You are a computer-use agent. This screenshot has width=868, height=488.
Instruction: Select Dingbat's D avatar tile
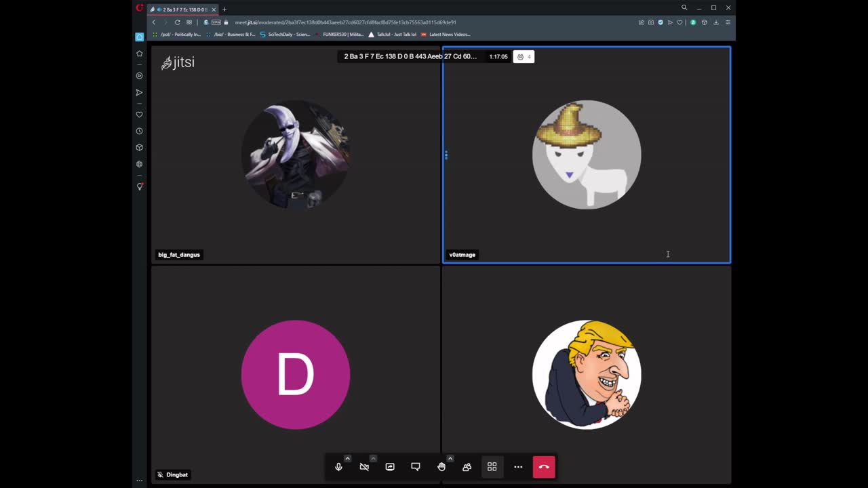296,375
